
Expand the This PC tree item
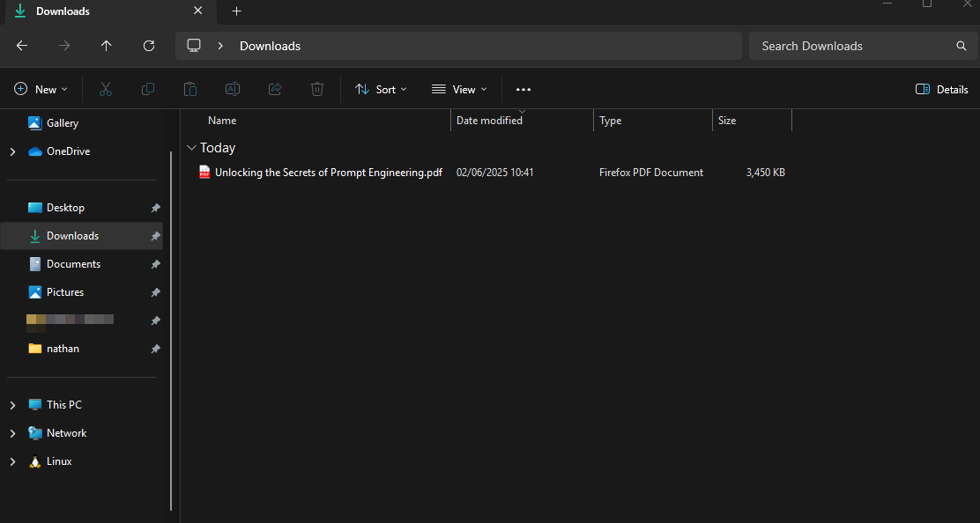click(12, 404)
